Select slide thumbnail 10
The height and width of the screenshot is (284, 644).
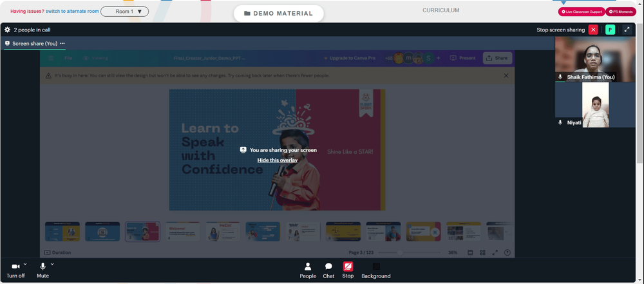[x=424, y=231]
